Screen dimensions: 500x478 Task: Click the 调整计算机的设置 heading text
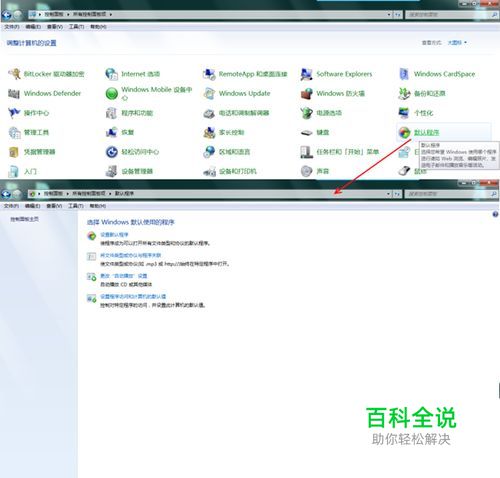point(32,43)
